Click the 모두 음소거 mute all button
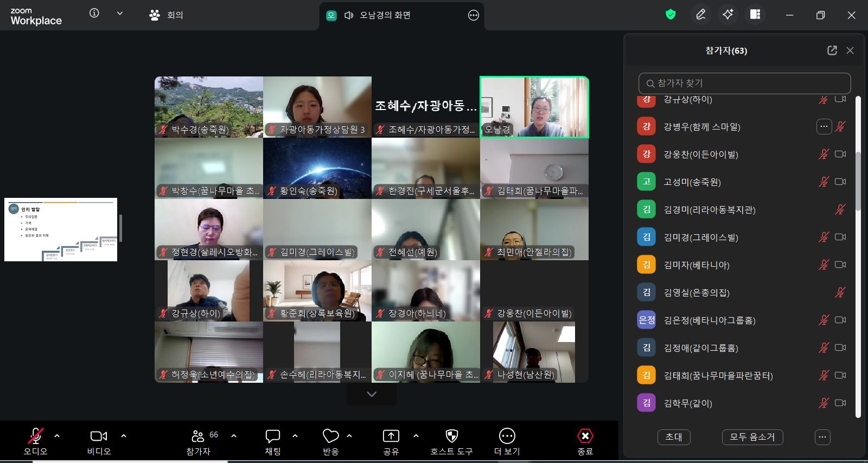The width and height of the screenshot is (868, 463). click(752, 437)
